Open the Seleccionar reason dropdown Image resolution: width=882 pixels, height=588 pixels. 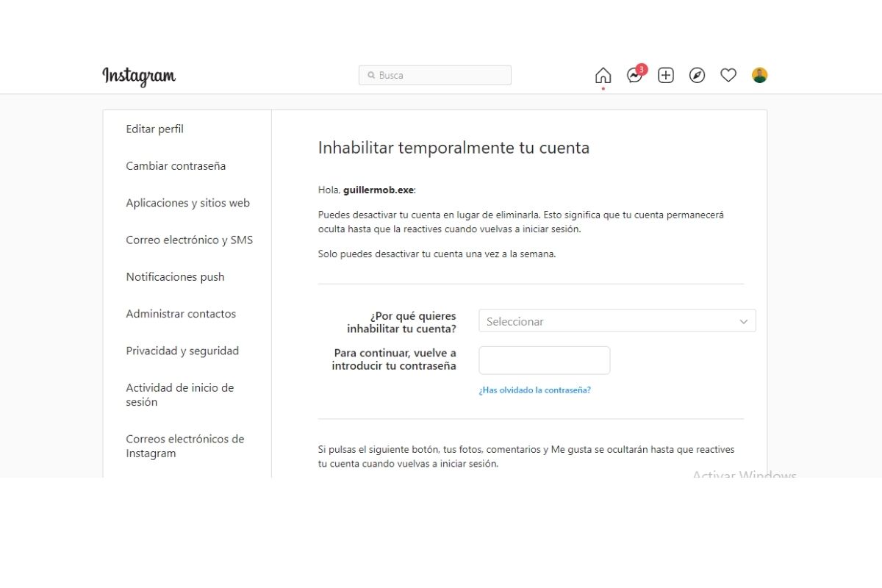pyautogui.click(x=617, y=321)
